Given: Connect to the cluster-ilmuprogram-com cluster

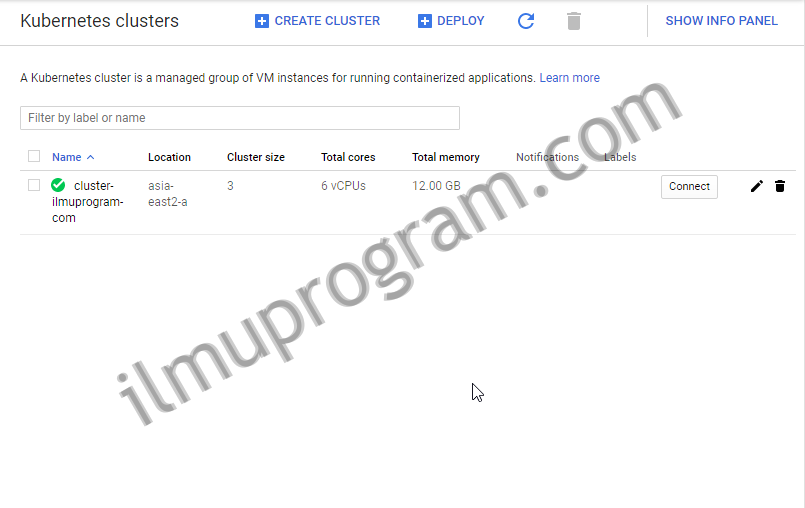Looking at the screenshot, I should (x=689, y=186).
